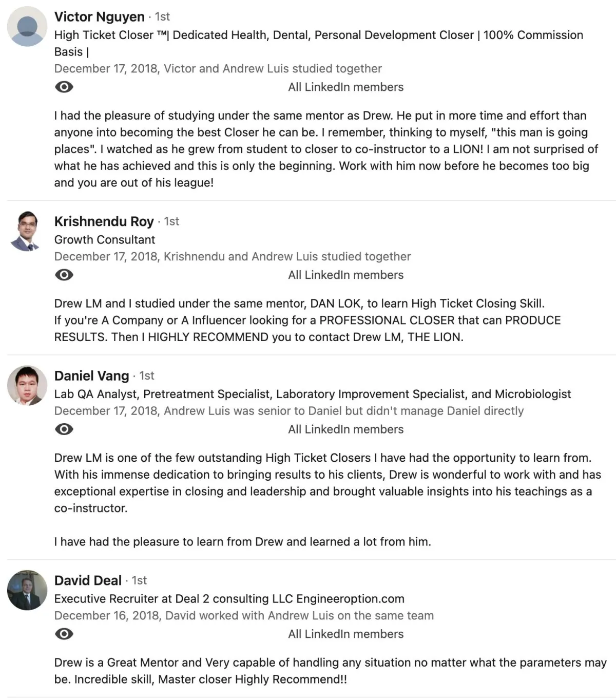Toggle visibility eye for David Deal's recommendation
The width and height of the screenshot is (616, 698).
64,634
